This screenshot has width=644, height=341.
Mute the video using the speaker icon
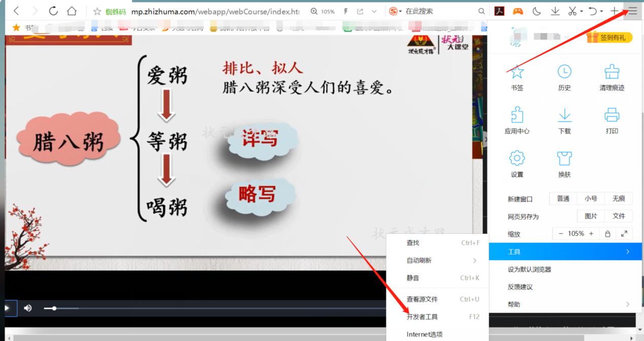[x=27, y=307]
